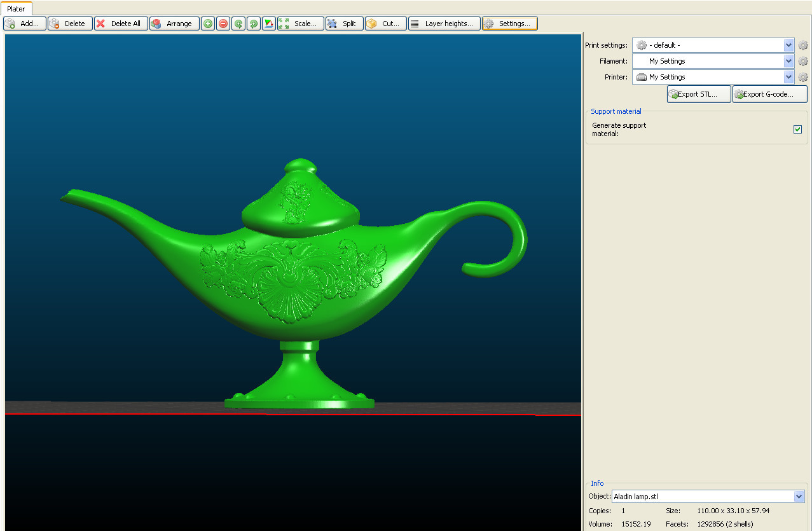Toggle Generate support material checkbox
812x531 pixels.
(x=797, y=130)
